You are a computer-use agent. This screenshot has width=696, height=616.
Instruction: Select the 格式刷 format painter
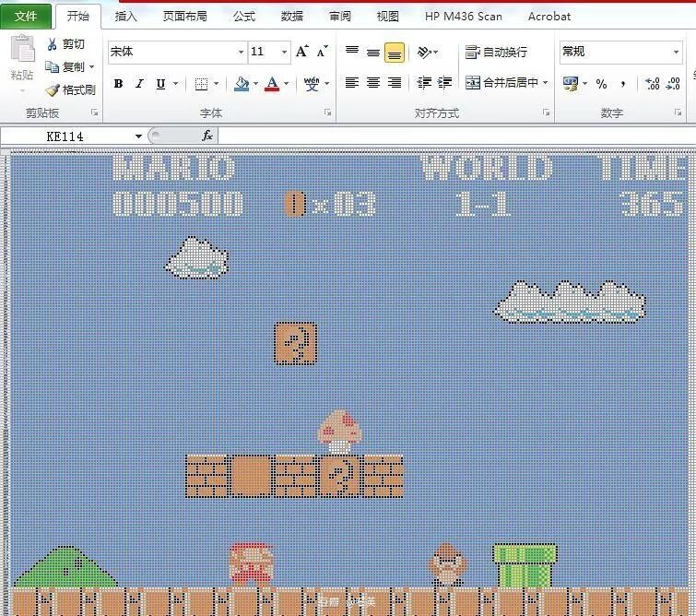(x=71, y=90)
